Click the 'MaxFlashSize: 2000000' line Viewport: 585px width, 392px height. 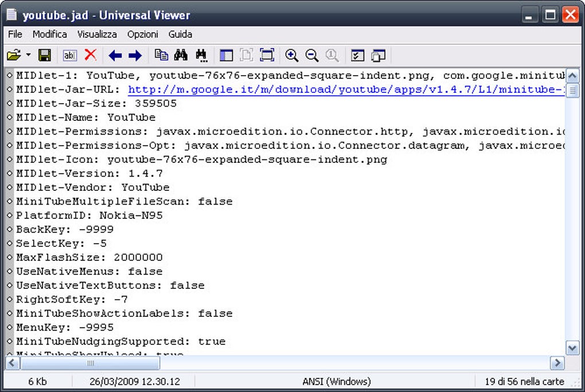click(x=89, y=257)
